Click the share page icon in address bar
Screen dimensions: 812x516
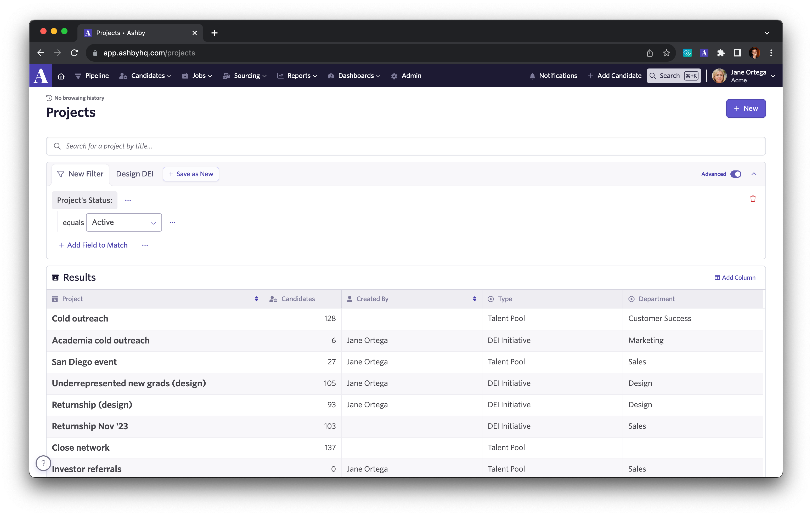tap(650, 53)
